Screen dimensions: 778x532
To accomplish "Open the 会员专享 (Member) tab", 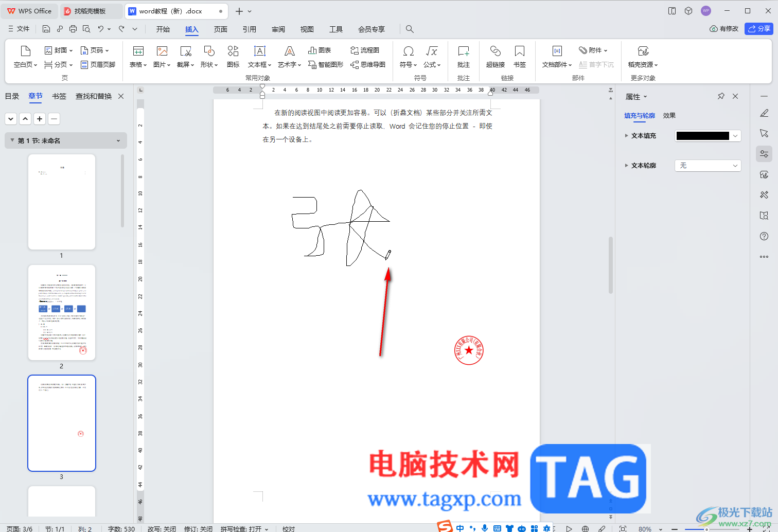I will click(372, 29).
